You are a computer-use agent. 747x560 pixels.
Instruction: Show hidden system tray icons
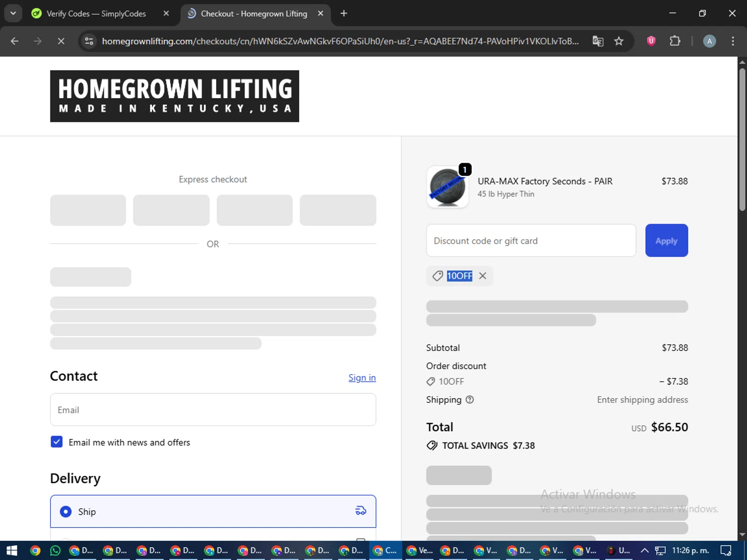(644, 551)
